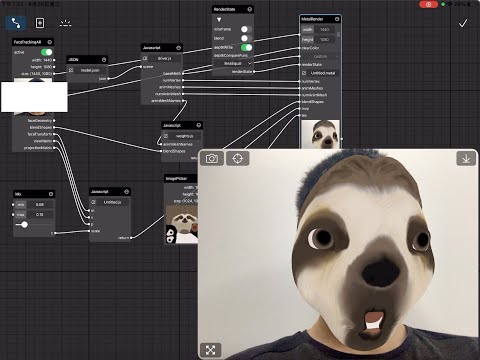The height and width of the screenshot is (360, 480).
Task: Disable the depthWrite switch
Action: coord(246,47)
